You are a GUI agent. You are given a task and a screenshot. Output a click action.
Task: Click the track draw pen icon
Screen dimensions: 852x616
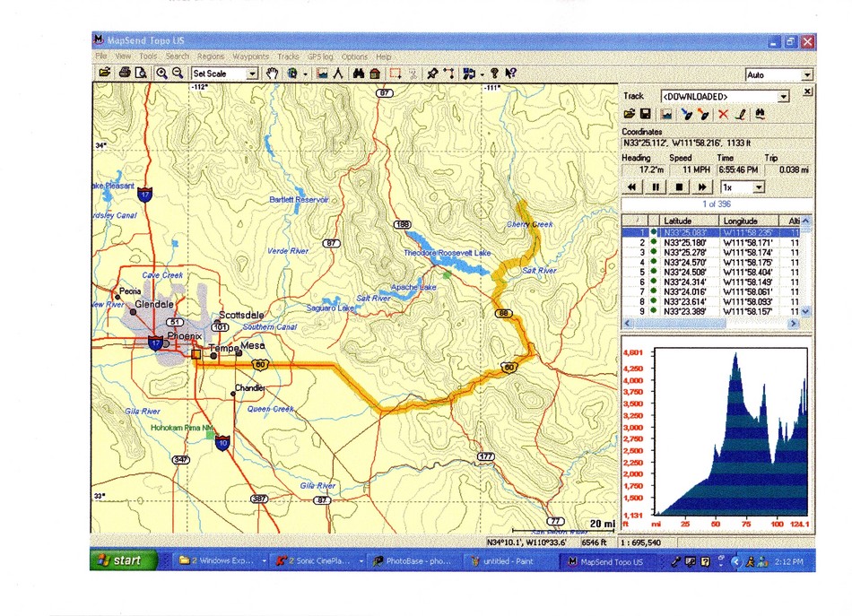(x=740, y=114)
